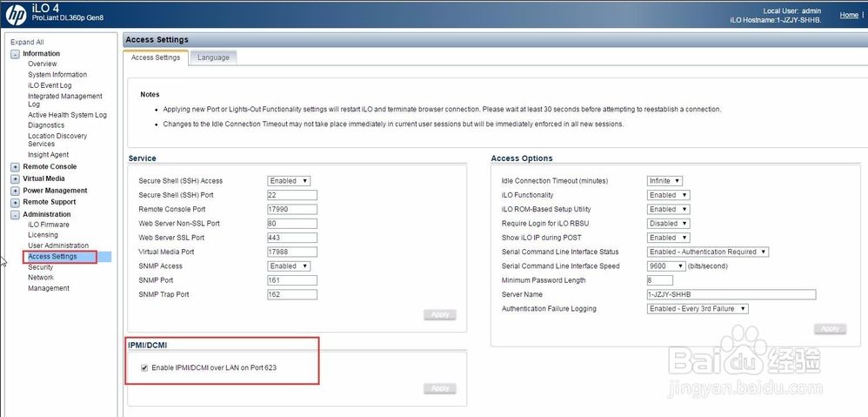Open Security settings in sidebar

coord(40,267)
